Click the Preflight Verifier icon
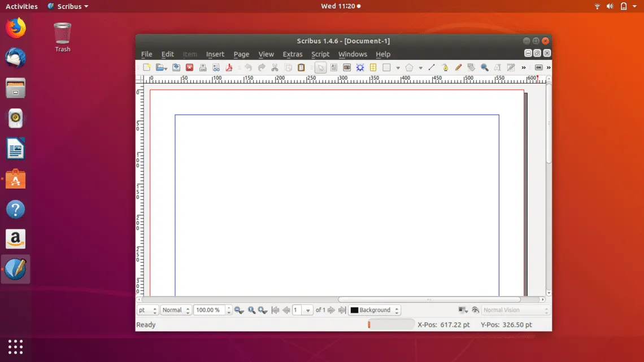The image size is (644, 362). [x=216, y=68]
